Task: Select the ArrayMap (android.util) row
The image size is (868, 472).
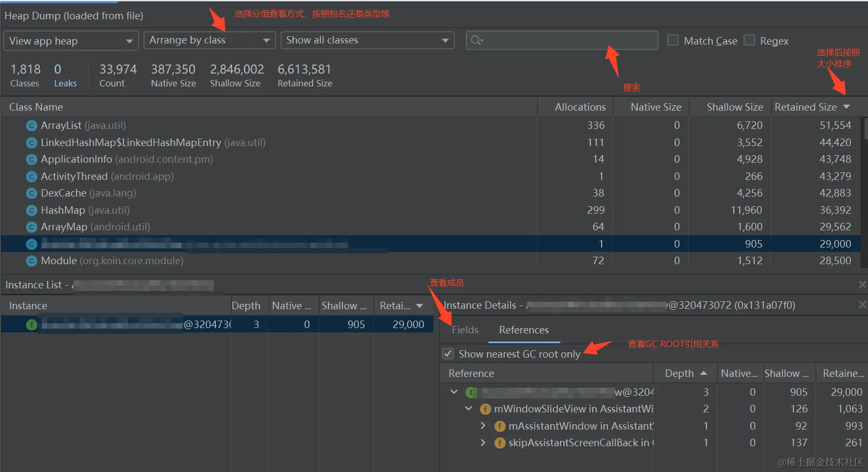Action: 431,227
